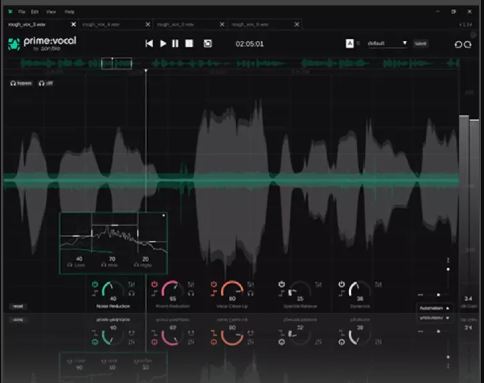This screenshot has width=484, height=383.
Task: Toggle the Vocal Clean Up power button
Action: coord(214,284)
